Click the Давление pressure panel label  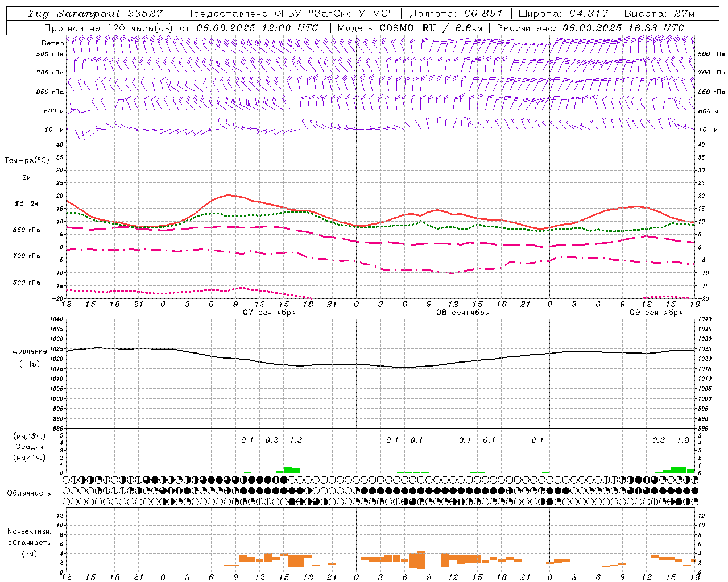[30, 351]
